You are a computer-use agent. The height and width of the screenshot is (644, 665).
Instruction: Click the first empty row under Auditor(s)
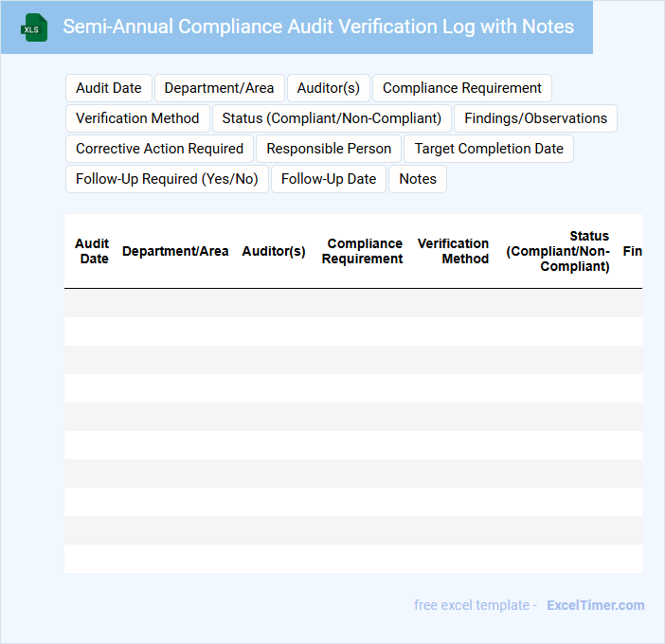tap(274, 303)
